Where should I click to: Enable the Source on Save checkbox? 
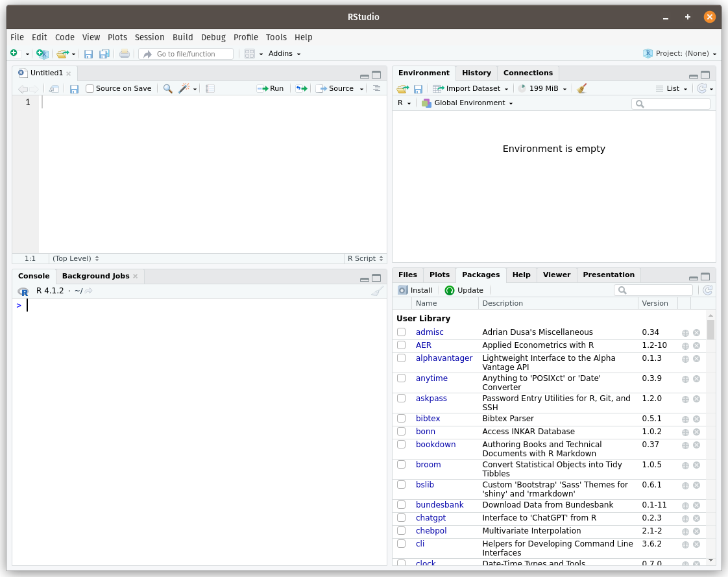(x=90, y=88)
